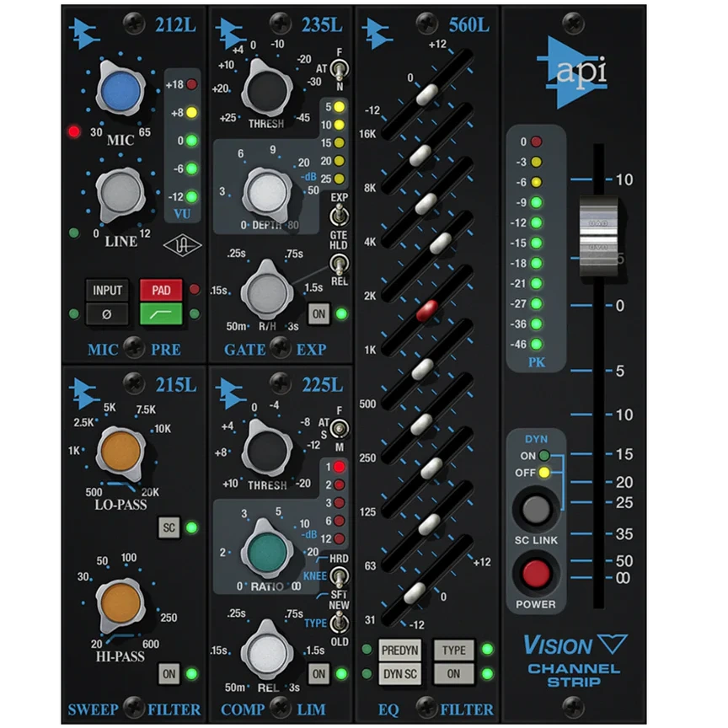Screen dimensions: 728x728
Task: Click the API logo on 225L module
Action: click(x=230, y=393)
